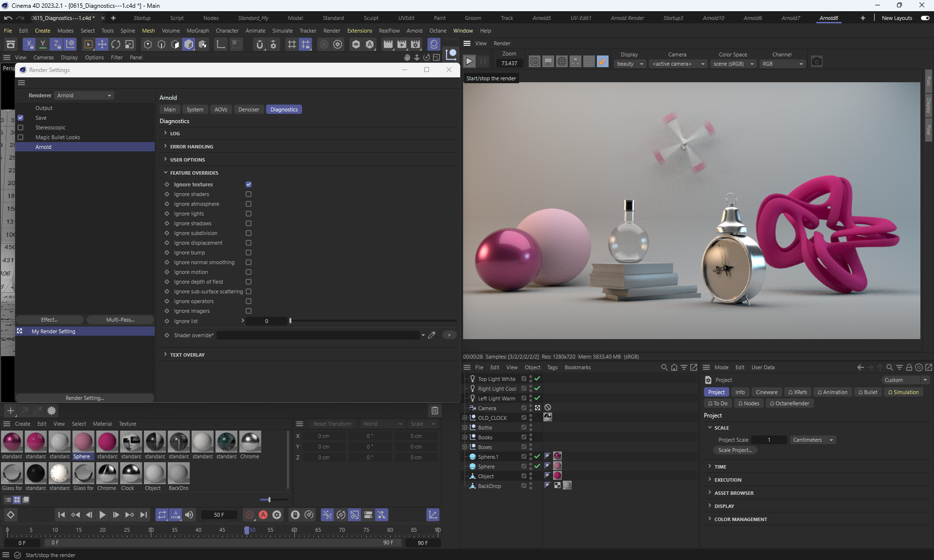
Task: Click the Multi-Pass... button
Action: 120,320
